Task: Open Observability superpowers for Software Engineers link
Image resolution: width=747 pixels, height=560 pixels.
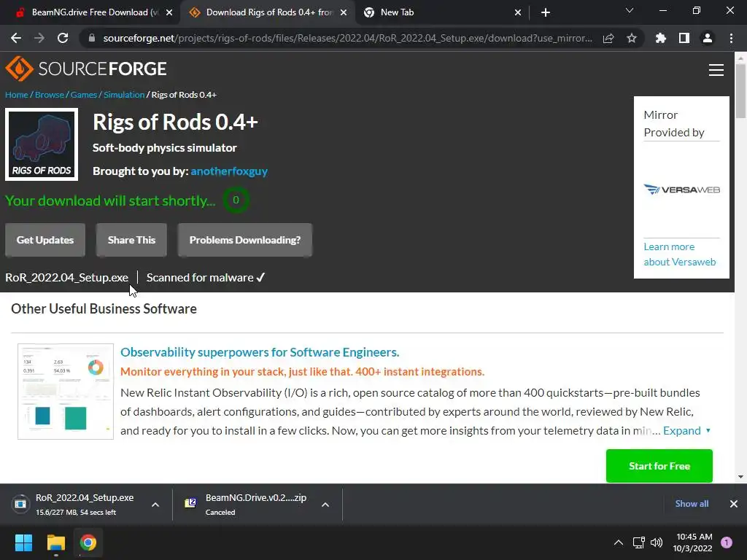Action: (x=260, y=352)
